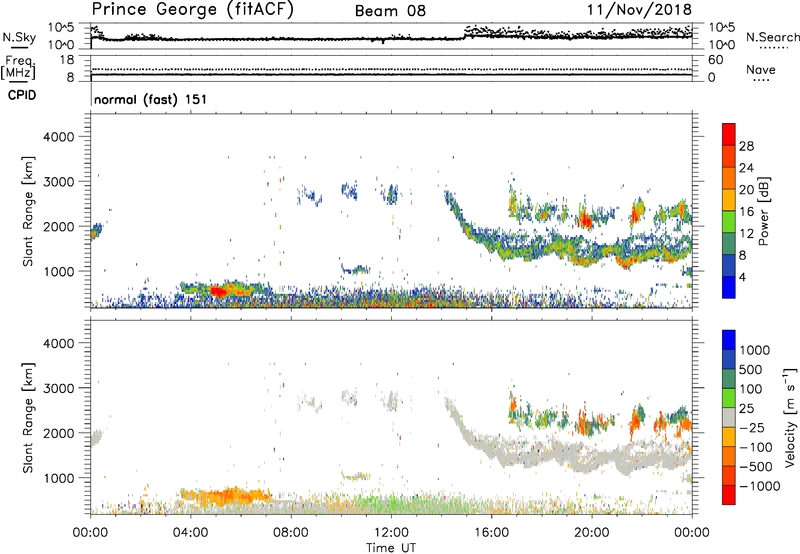
Task: Click the orange velocity patch near 05:00
Action: coord(224,497)
